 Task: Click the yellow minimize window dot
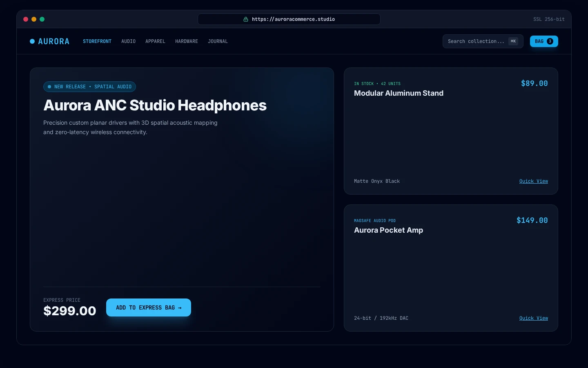click(34, 19)
